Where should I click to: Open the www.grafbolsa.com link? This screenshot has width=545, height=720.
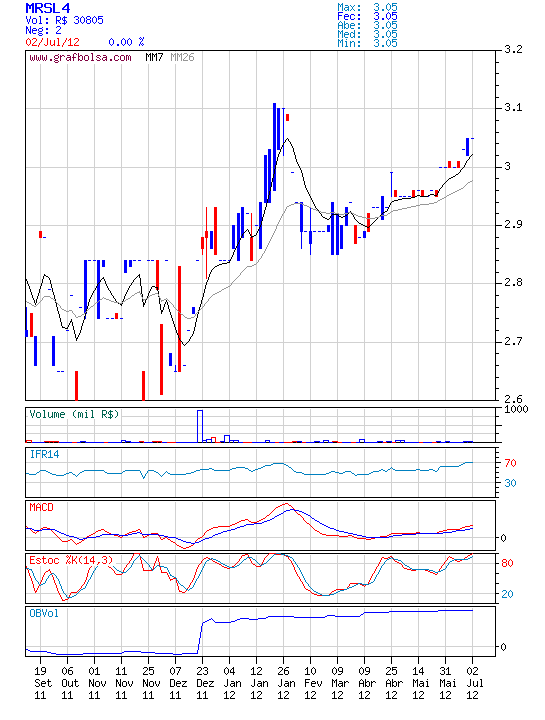80,57
